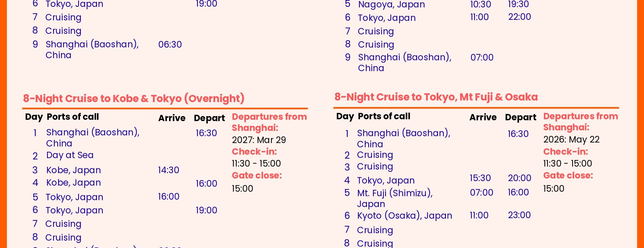
Task: Click the 23:00 Kyoto (Osaka) departure time
Action: tap(519, 215)
